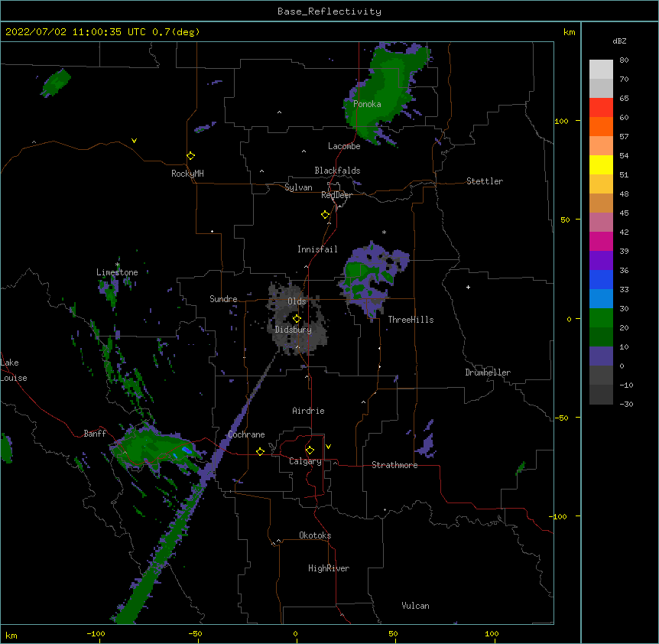Click the Vulcan label
The width and height of the screenshot is (659, 644).
point(415,606)
